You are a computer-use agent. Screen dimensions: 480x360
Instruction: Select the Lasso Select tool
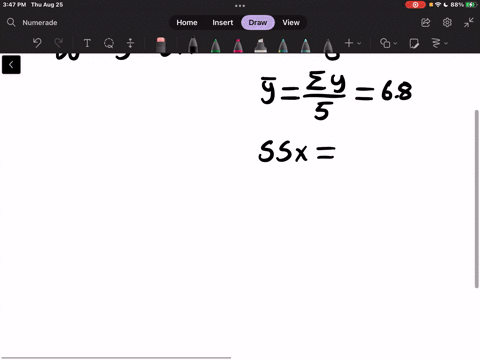(109, 43)
